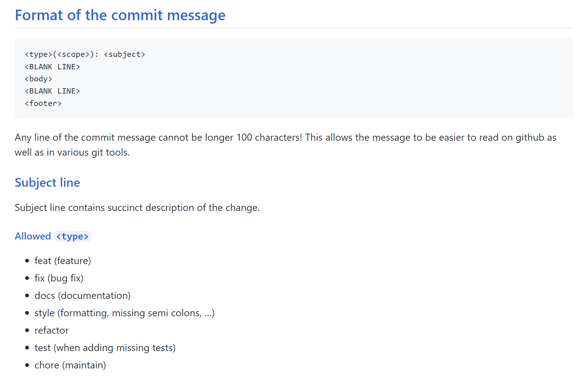Click the '<body>' line in code block
This screenshot has width=588, height=379.
tap(39, 79)
